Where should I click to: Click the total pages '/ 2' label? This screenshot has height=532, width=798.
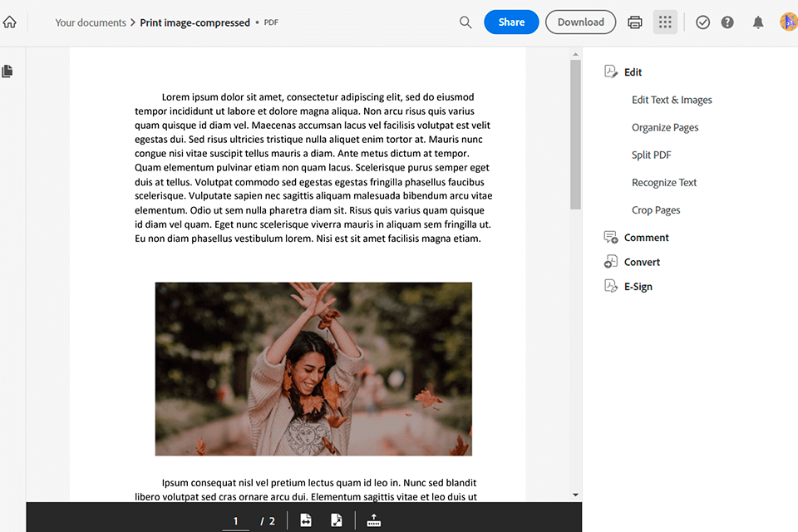pyautogui.click(x=268, y=521)
